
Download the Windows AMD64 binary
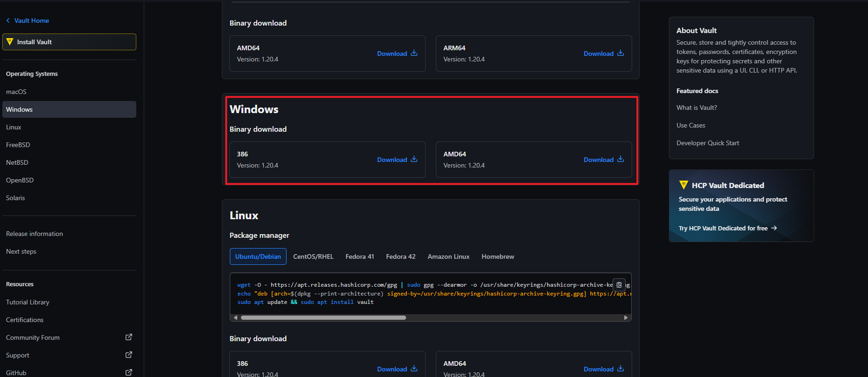click(x=604, y=160)
